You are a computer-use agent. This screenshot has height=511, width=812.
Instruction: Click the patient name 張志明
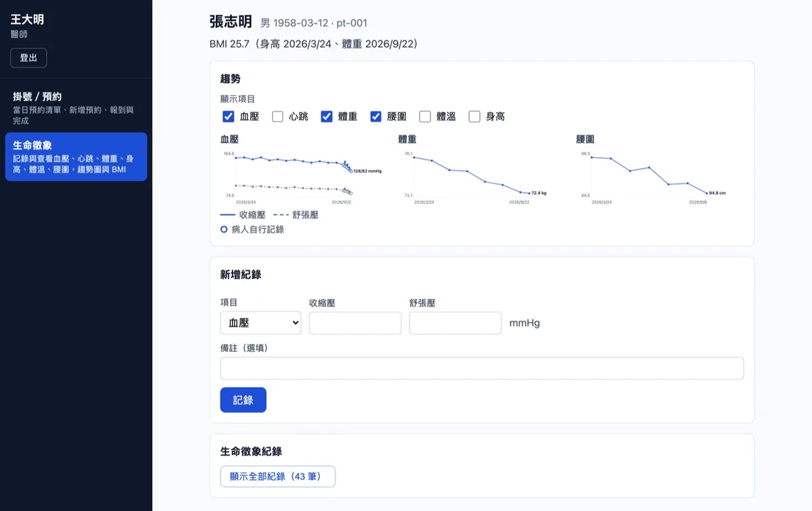coord(231,22)
